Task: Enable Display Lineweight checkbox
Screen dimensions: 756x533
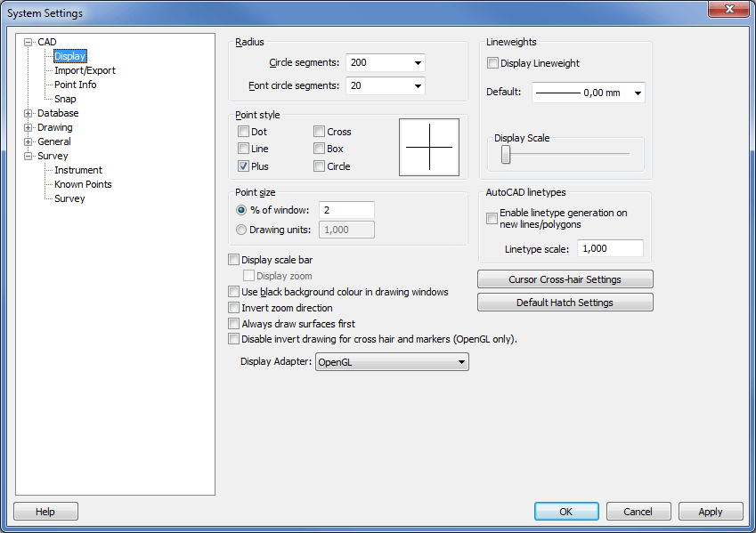Action: pyautogui.click(x=492, y=63)
